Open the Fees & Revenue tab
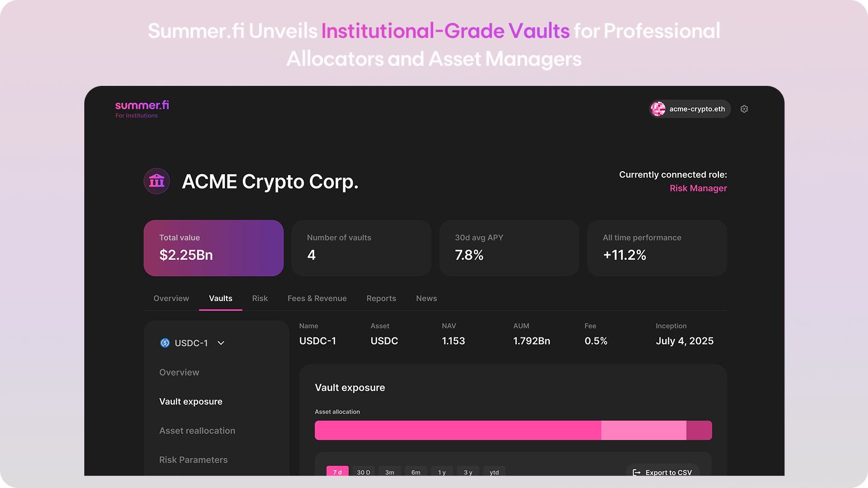The image size is (868, 488). [317, 298]
